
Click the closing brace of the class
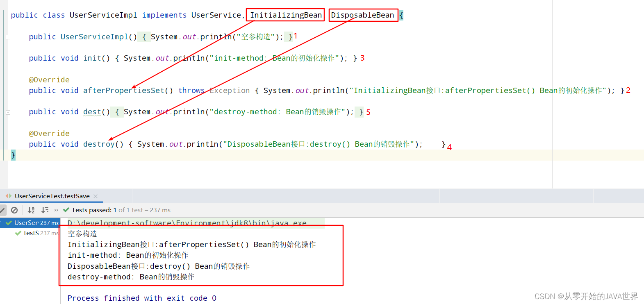(x=13, y=155)
